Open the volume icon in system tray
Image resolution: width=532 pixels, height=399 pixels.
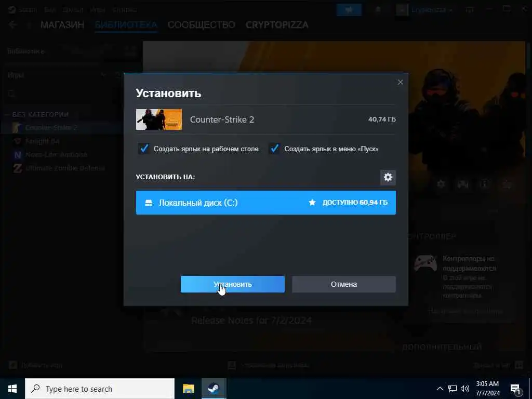pyautogui.click(x=465, y=389)
